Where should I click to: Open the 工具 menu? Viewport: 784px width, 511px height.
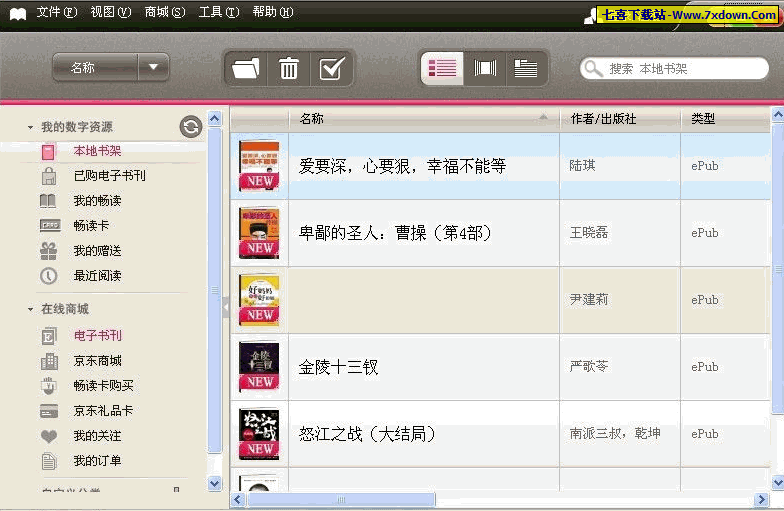[218, 12]
